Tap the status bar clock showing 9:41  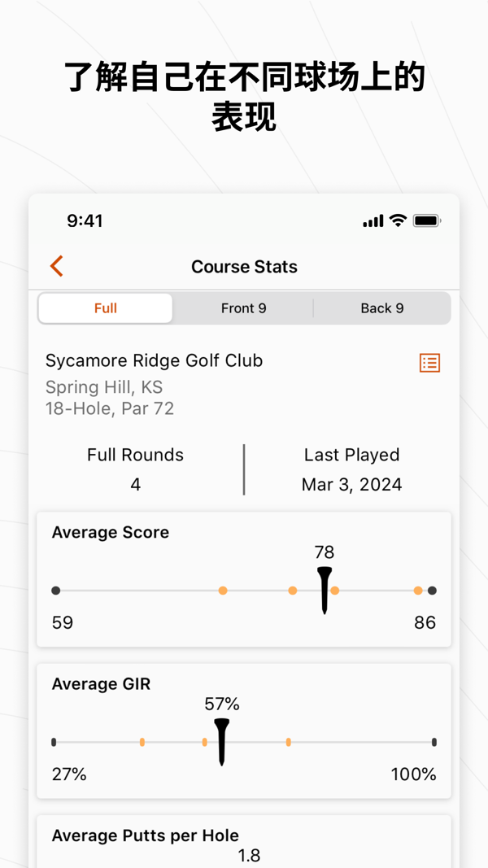point(85,220)
